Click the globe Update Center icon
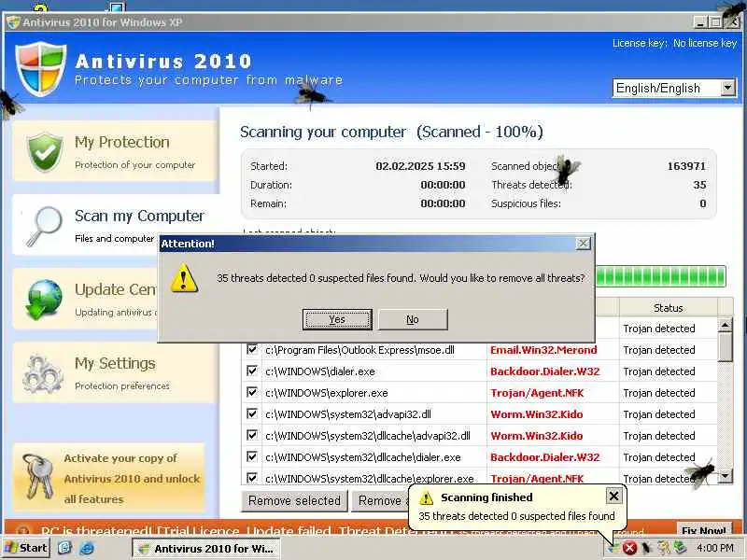 coord(44,299)
